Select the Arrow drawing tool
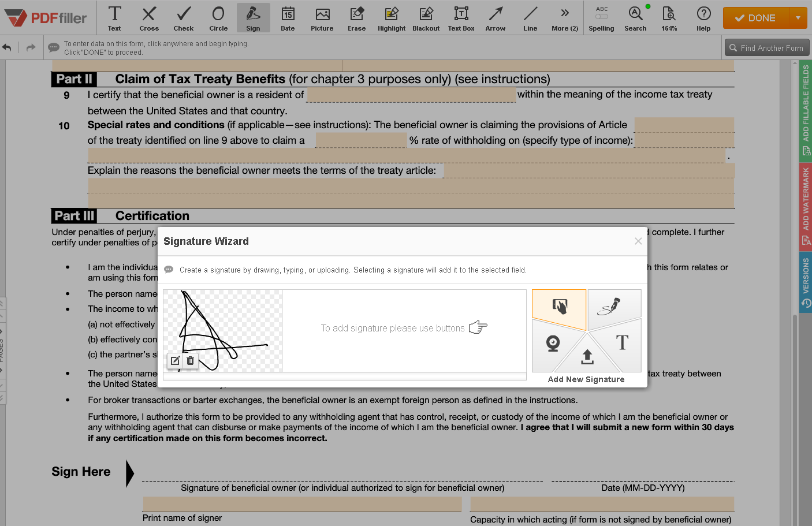Viewport: 812px width, 526px height. (x=495, y=18)
